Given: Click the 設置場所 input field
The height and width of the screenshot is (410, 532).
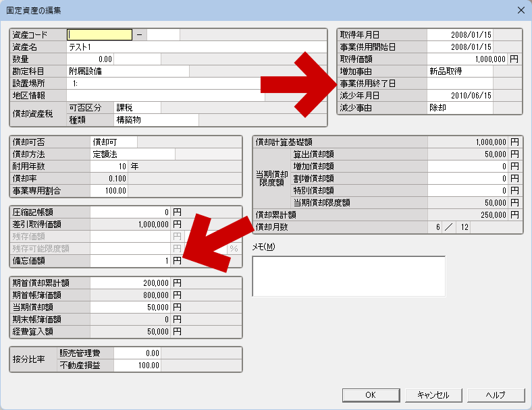Looking at the screenshot, I should click(x=165, y=84).
